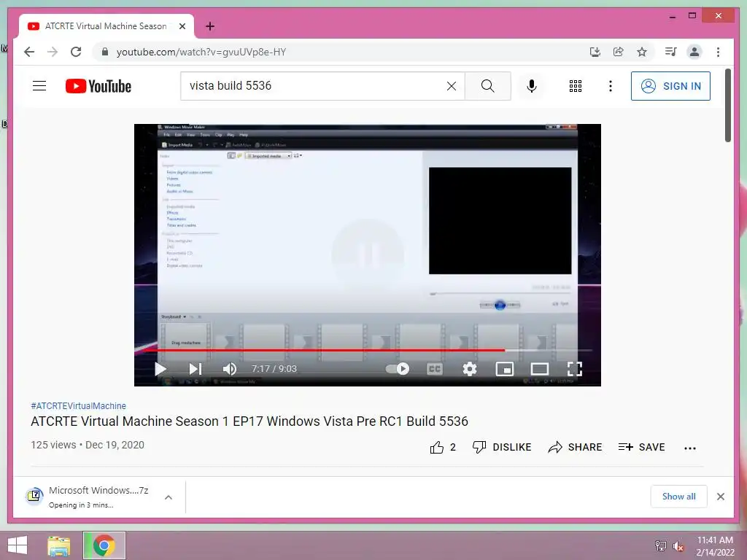The height and width of the screenshot is (560, 747).
Task: Enter full screen mode
Action: [575, 368]
